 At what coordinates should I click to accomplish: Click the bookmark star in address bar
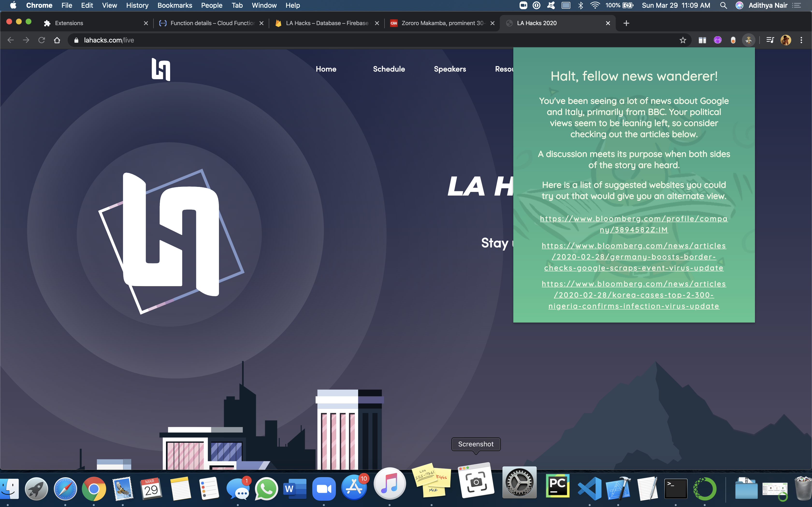682,40
